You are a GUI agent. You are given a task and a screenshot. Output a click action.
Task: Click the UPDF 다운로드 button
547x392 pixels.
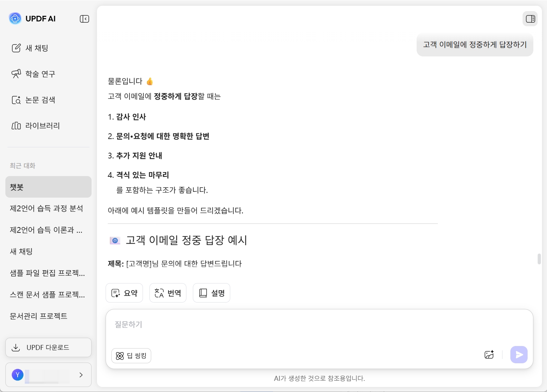tap(48, 347)
